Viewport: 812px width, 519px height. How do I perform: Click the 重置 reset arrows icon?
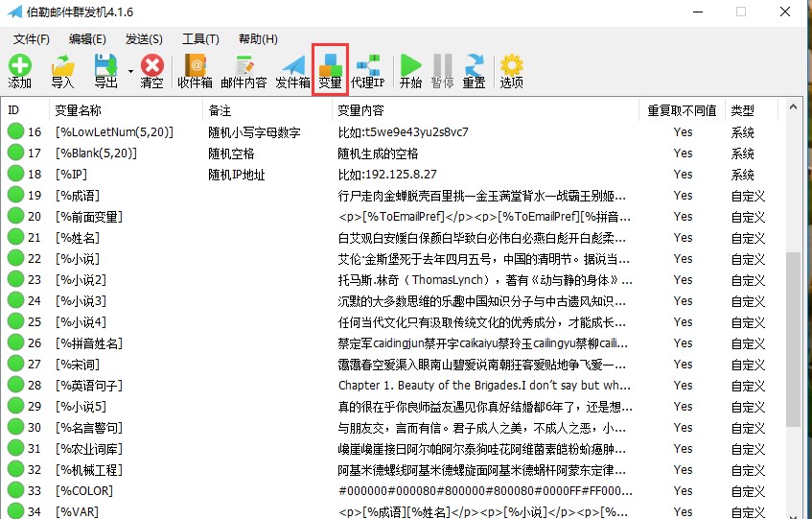474,71
